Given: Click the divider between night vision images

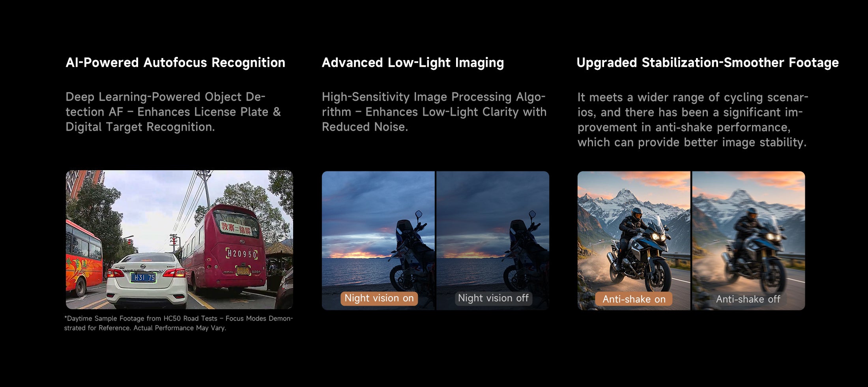Looking at the screenshot, I should (x=436, y=240).
